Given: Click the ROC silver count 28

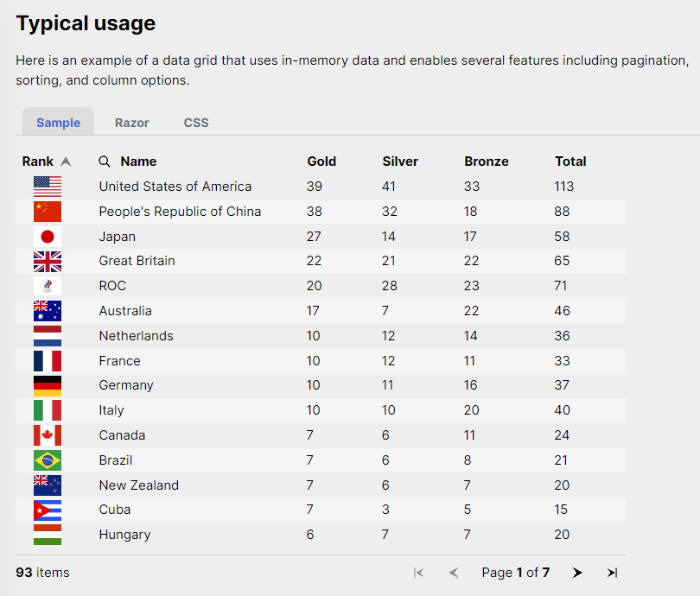Looking at the screenshot, I should [389, 286].
